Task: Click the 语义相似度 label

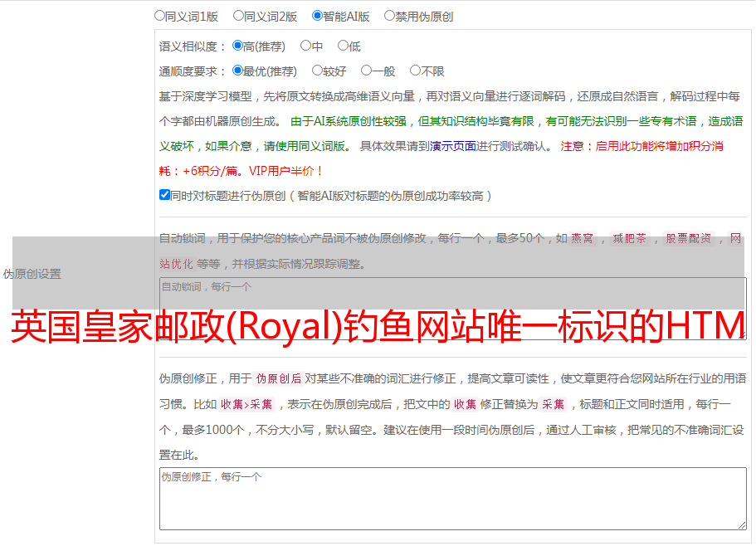Action: [x=193, y=46]
